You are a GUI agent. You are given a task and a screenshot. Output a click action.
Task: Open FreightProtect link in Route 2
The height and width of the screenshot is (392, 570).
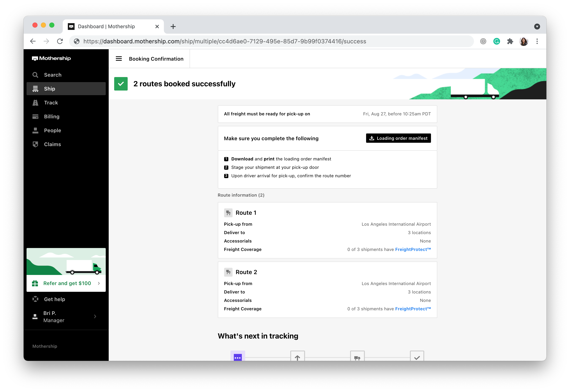(x=413, y=309)
